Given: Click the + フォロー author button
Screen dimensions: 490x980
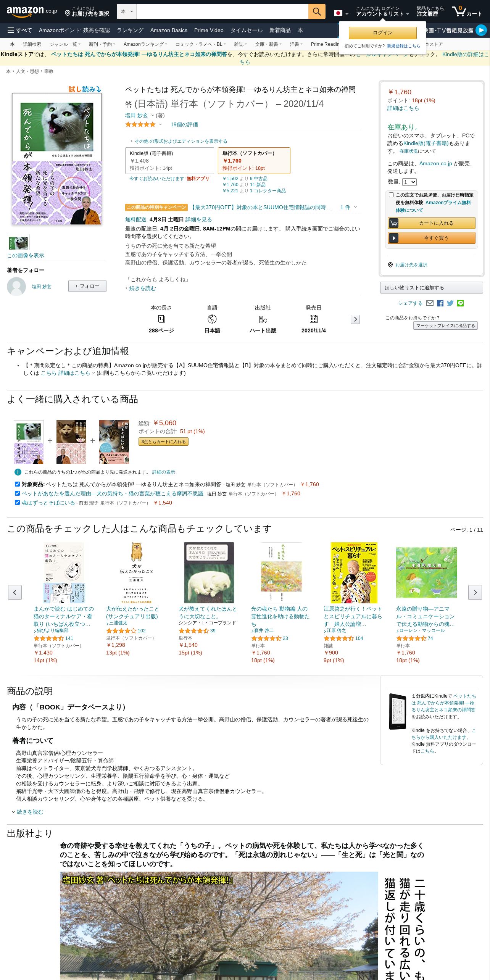Looking at the screenshot, I should [87, 286].
